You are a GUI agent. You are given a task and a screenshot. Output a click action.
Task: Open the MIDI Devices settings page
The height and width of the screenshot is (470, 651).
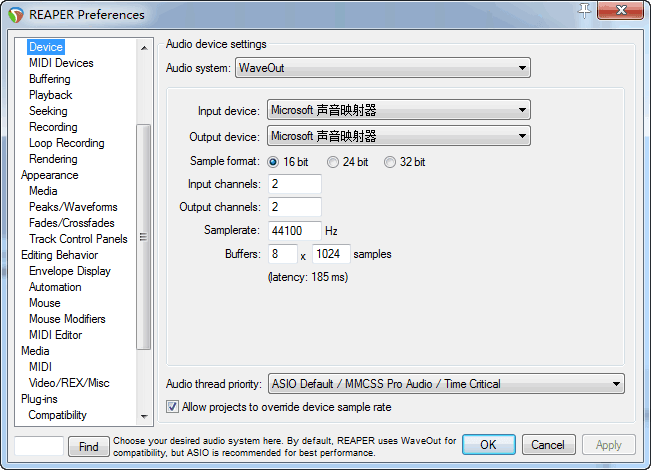coord(61,63)
